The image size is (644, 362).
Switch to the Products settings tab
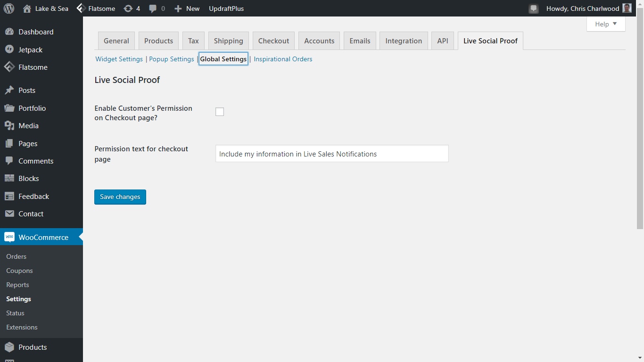pyautogui.click(x=158, y=41)
